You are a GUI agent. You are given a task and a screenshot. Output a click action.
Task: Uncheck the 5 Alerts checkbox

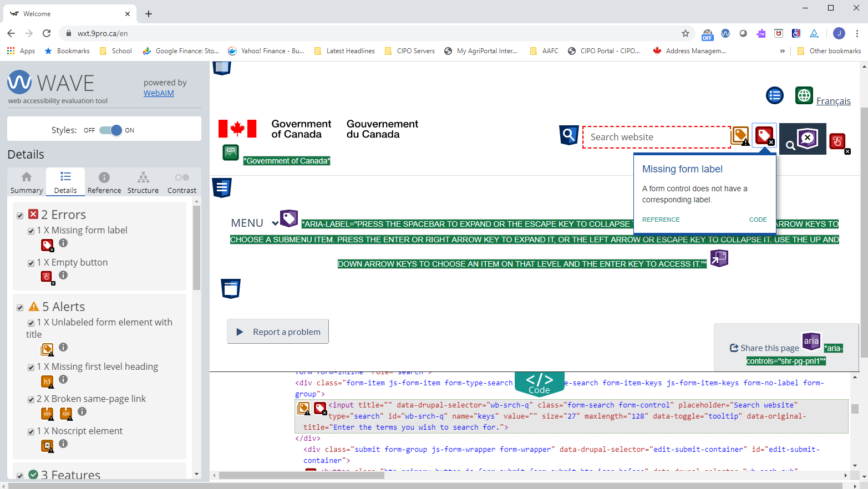[x=20, y=308]
